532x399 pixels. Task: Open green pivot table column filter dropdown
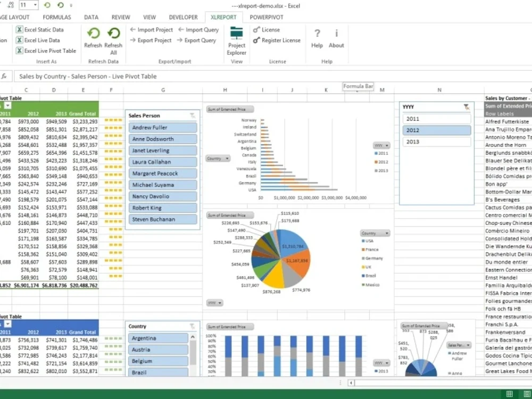click(x=7, y=106)
